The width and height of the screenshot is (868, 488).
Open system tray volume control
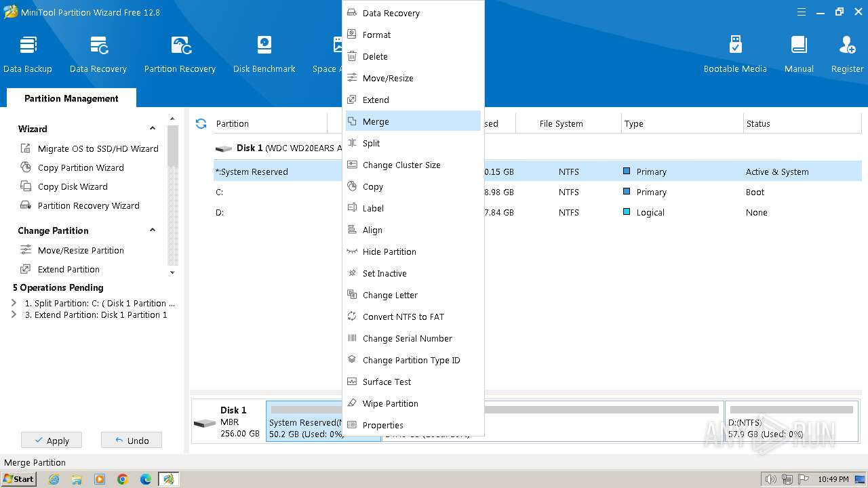click(770, 479)
